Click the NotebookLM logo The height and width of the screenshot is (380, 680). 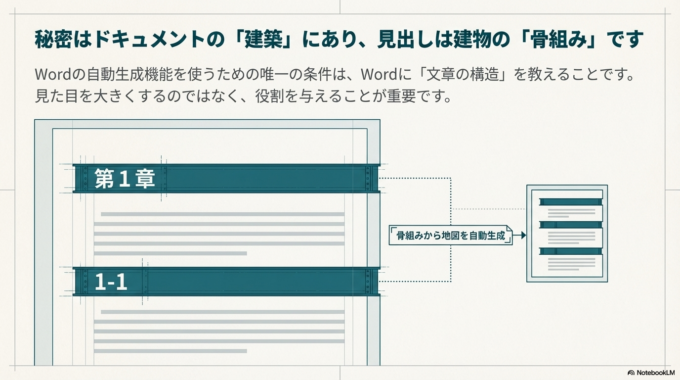(x=651, y=373)
